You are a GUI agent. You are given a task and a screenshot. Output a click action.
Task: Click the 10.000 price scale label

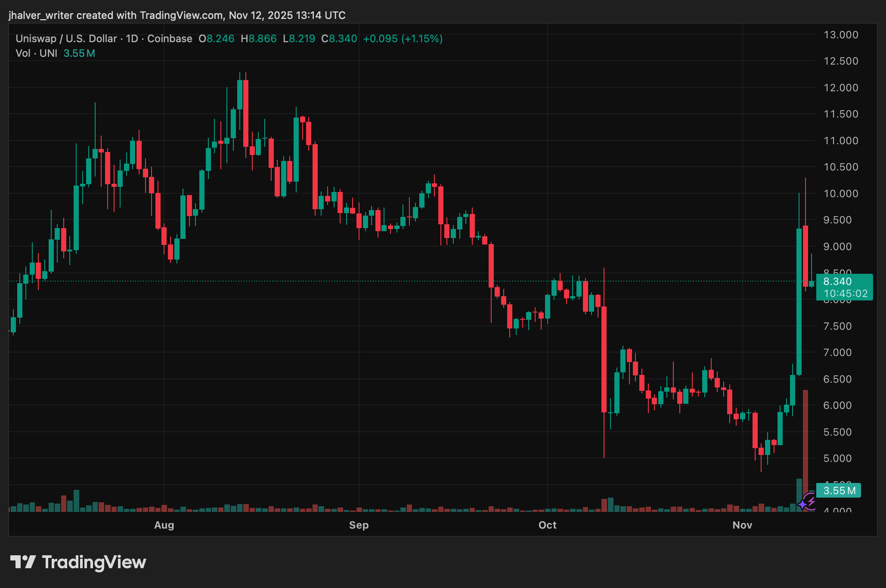click(x=840, y=194)
